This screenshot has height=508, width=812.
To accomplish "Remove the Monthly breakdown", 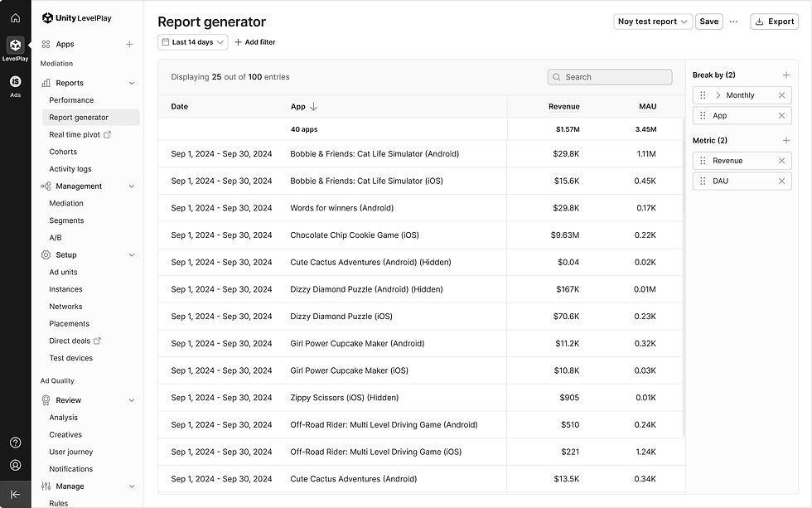I will click(x=782, y=95).
